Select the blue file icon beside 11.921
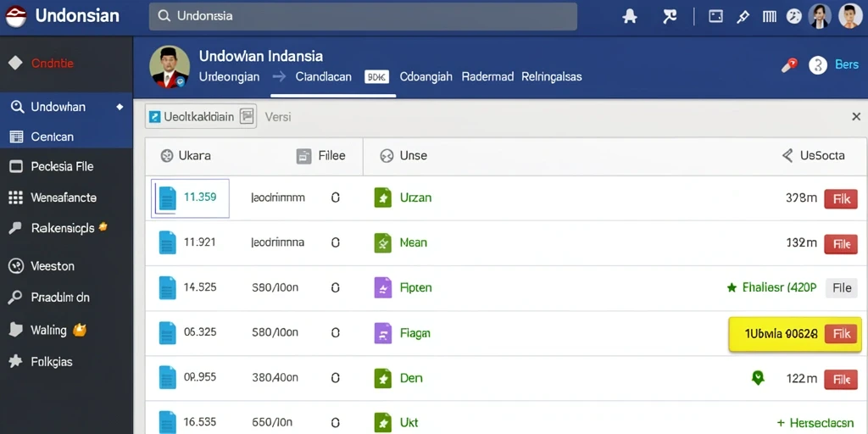 [x=167, y=242]
